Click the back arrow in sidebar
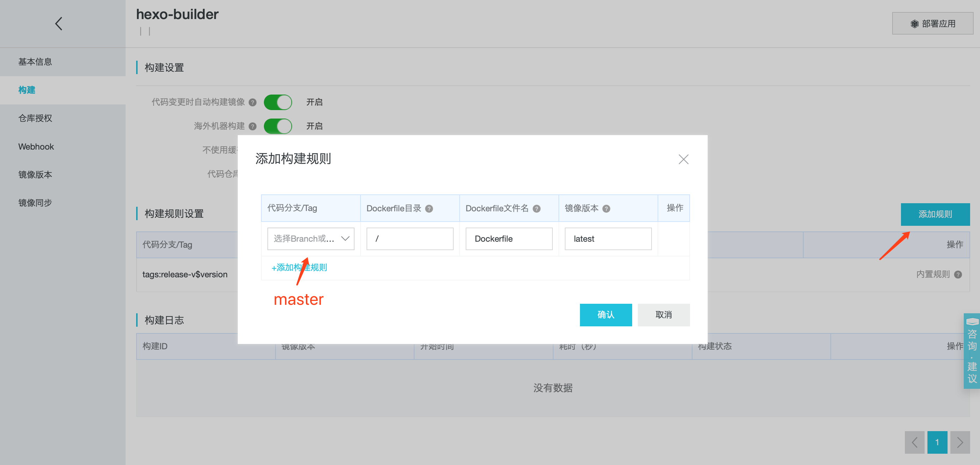Screen dimensions: 980x465 (x=59, y=24)
